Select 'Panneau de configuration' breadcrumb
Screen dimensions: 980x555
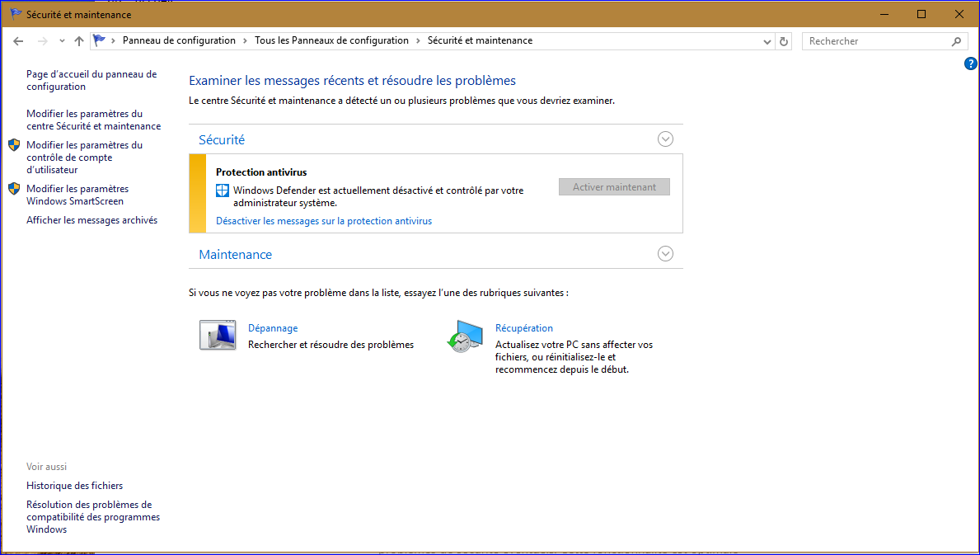[179, 40]
